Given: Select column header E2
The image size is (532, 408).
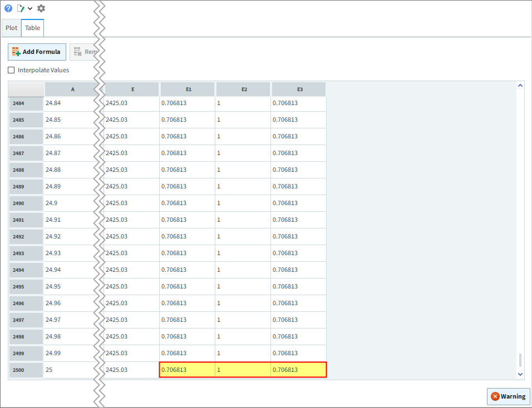Looking at the screenshot, I should [x=244, y=89].
